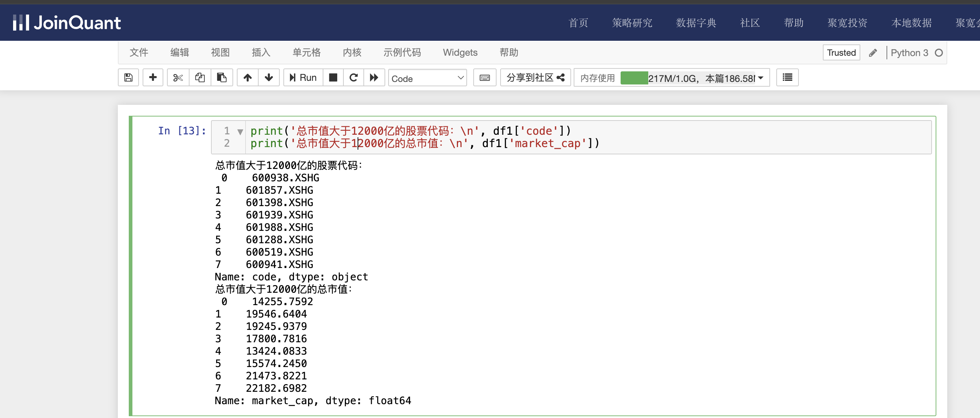Cut selected cell with scissors icon

pos(178,78)
